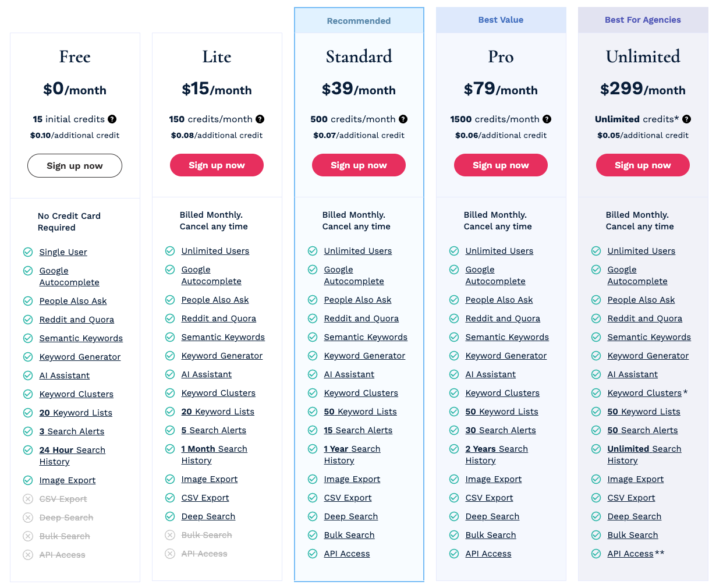Click the checkmark next to Single User in Free
The width and height of the screenshot is (716, 588).
click(27, 252)
